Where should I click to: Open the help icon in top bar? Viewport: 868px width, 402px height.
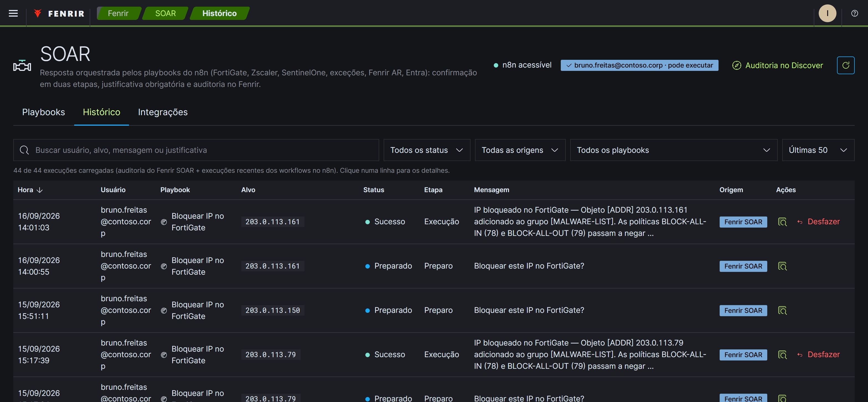(854, 13)
